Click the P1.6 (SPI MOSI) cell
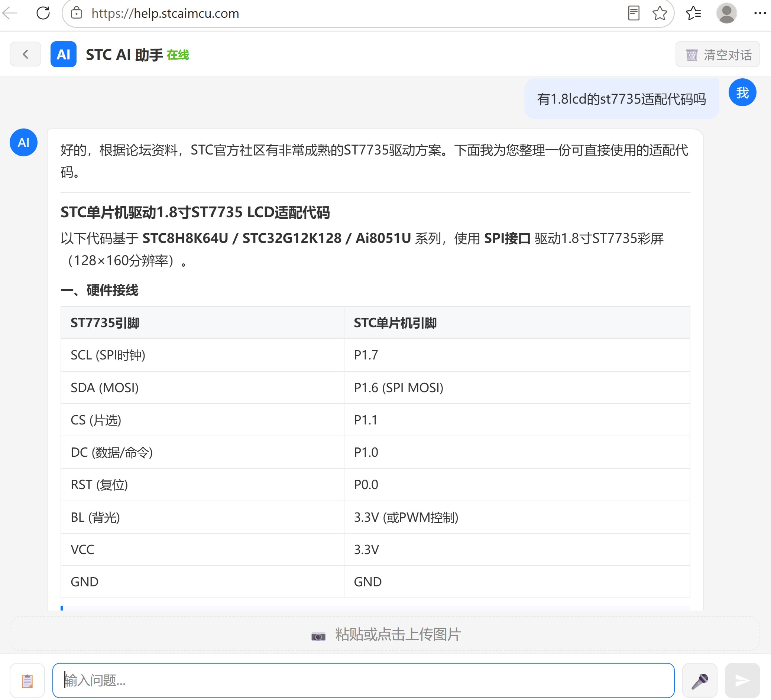This screenshot has height=700, width=771. coord(517,388)
